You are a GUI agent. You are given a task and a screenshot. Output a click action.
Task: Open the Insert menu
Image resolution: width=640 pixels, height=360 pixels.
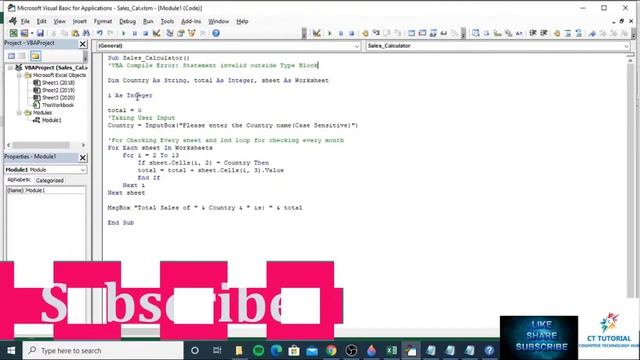pyautogui.click(x=80, y=21)
